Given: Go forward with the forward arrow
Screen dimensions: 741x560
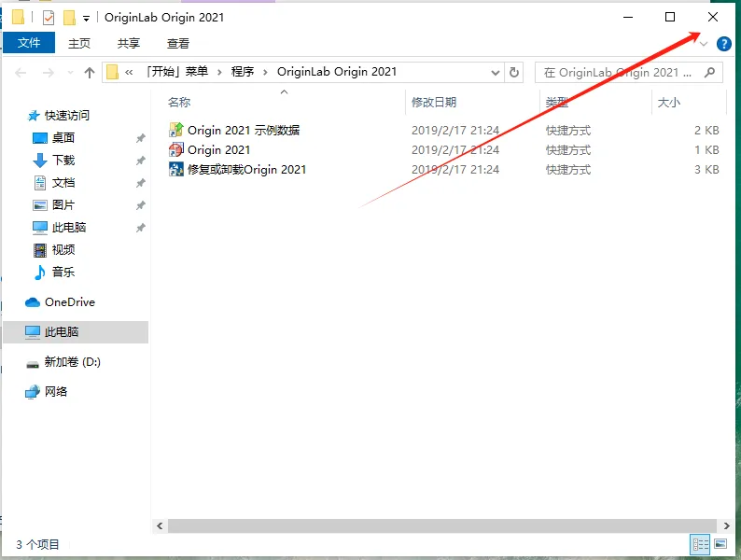Looking at the screenshot, I should pyautogui.click(x=49, y=72).
